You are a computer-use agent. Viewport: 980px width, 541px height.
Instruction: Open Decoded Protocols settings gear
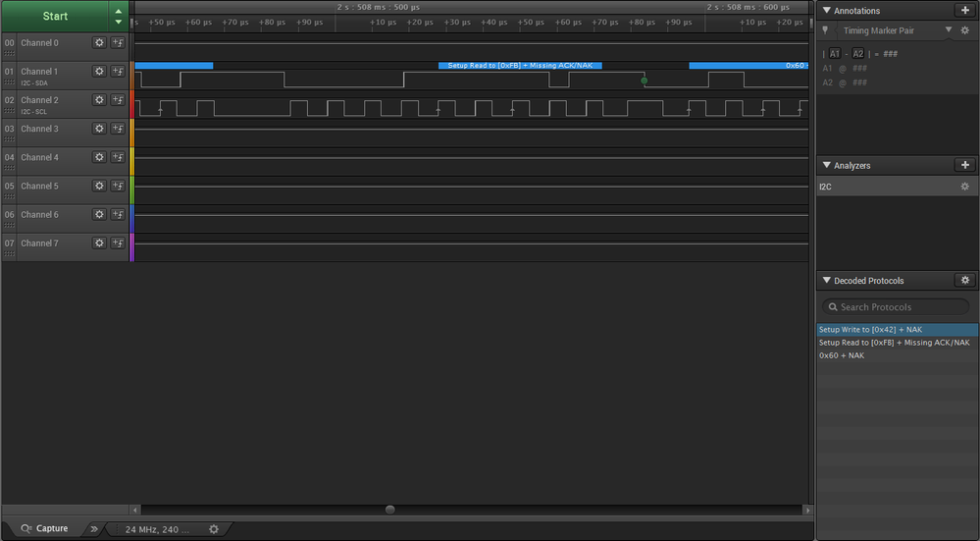coord(965,280)
